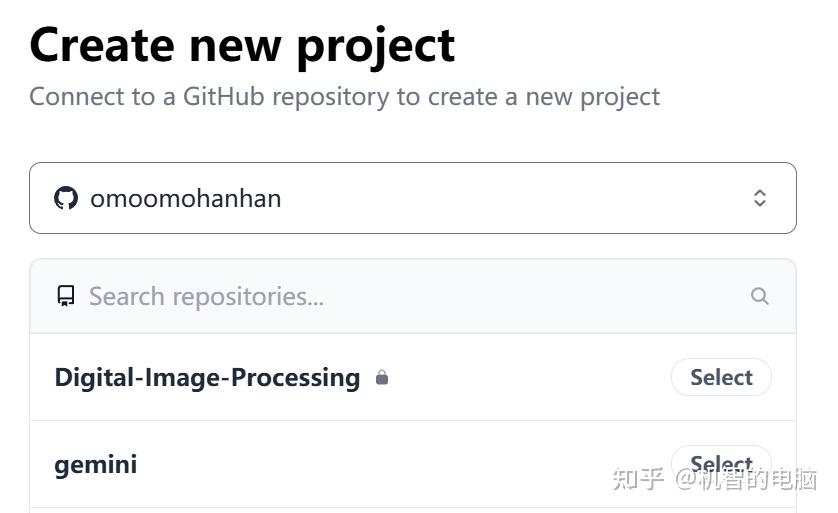Click the Create new project heading
Image resolution: width=838 pixels, height=513 pixels.
pyautogui.click(x=242, y=44)
